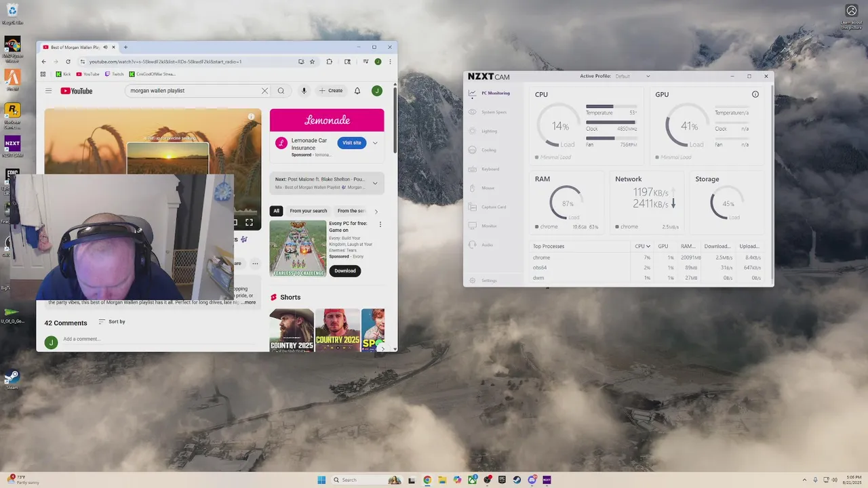Expand the Active Profile dropdown
The width and height of the screenshot is (868, 488).
(633, 76)
